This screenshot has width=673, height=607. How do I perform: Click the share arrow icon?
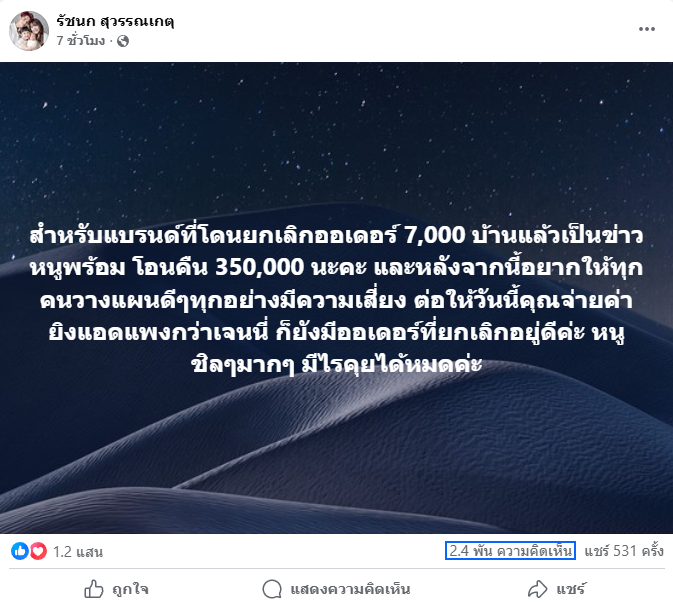tap(537, 589)
